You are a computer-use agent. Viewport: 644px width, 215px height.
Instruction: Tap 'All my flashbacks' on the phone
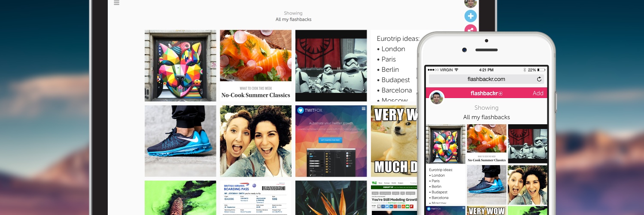tap(486, 117)
